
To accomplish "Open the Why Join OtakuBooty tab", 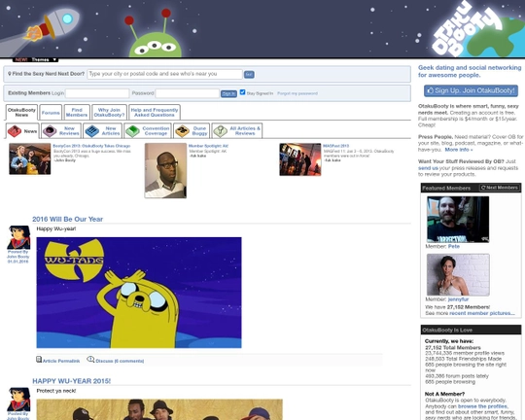I will click(109, 112).
